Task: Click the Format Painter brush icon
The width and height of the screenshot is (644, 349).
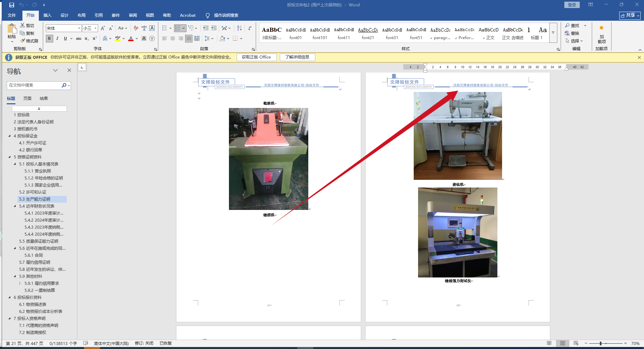Action: tap(23, 41)
